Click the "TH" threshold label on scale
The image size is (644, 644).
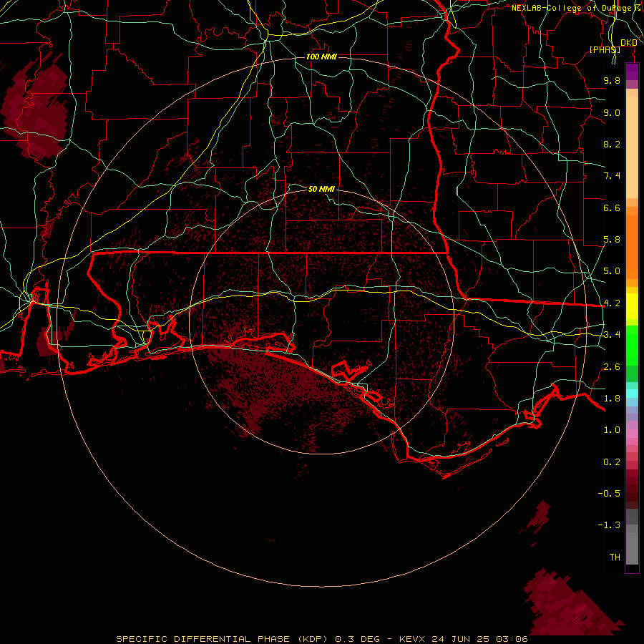(x=615, y=557)
